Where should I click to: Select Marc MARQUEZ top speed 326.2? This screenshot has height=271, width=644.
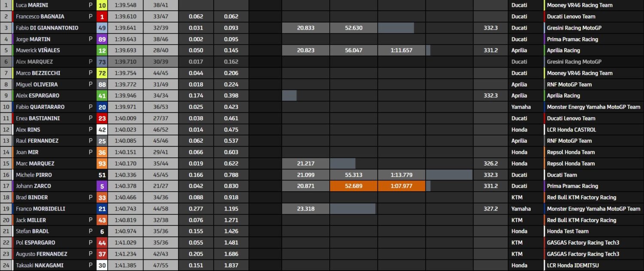tap(491, 163)
